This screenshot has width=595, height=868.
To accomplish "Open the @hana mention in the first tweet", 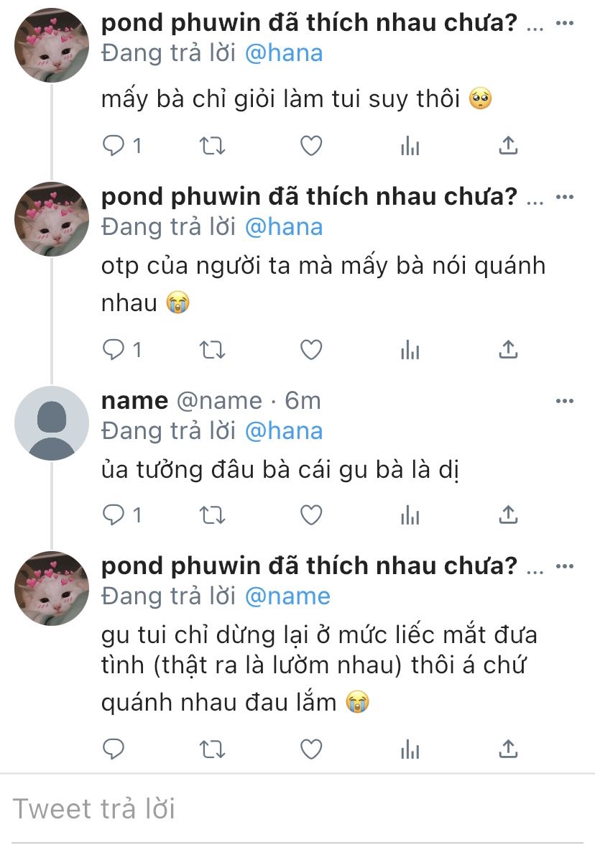I will [x=284, y=53].
